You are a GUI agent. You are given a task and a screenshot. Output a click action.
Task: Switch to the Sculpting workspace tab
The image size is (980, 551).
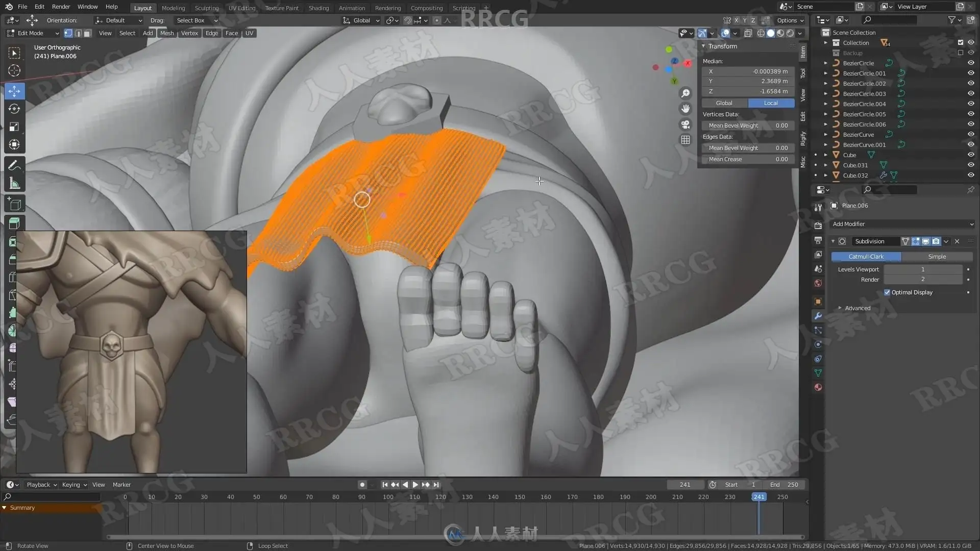pyautogui.click(x=206, y=8)
